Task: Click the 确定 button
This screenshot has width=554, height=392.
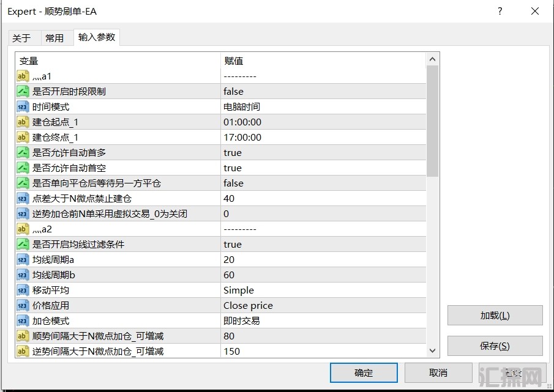Action: (x=364, y=372)
